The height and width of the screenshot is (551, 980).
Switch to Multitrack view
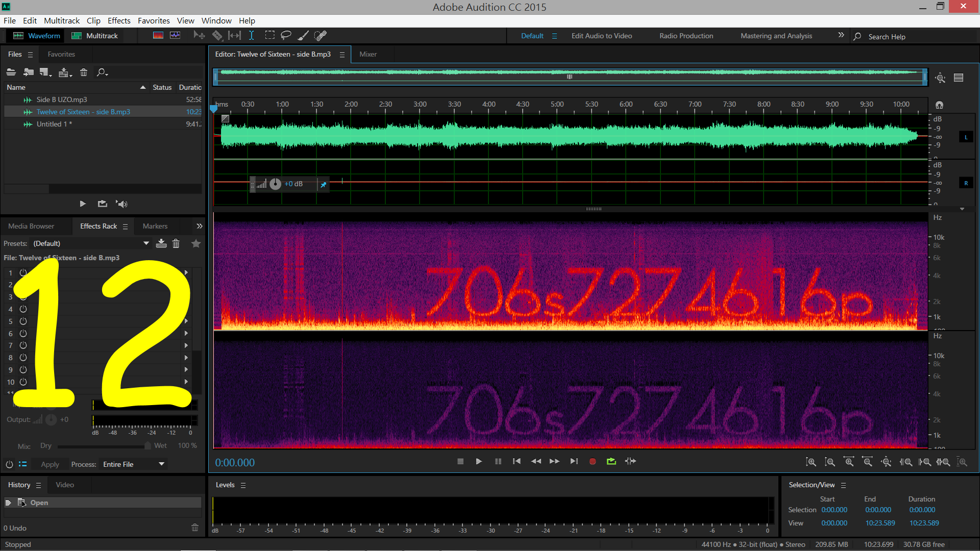click(x=95, y=36)
